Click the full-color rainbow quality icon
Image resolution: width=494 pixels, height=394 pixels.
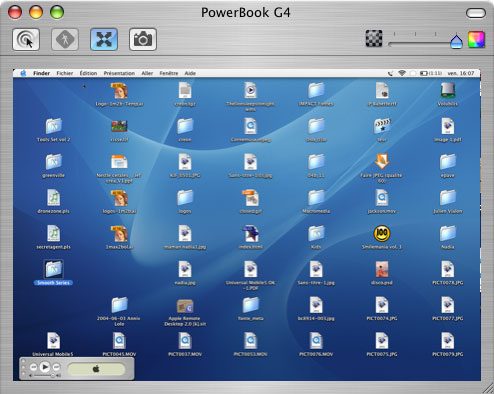476,39
